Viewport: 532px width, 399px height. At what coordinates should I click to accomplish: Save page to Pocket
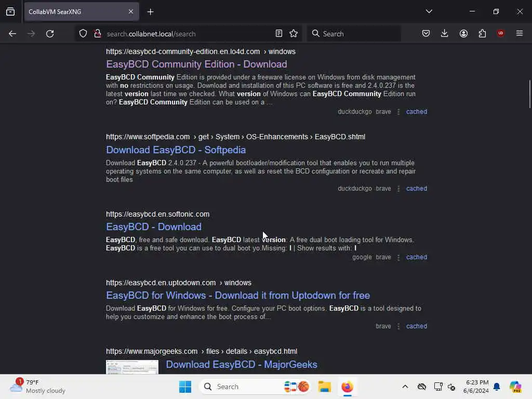pos(426,33)
